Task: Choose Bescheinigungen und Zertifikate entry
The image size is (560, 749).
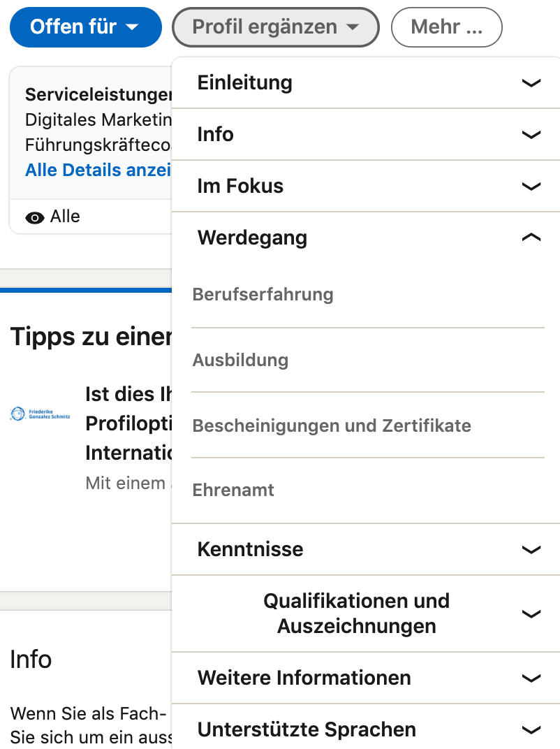Action: 331,425
